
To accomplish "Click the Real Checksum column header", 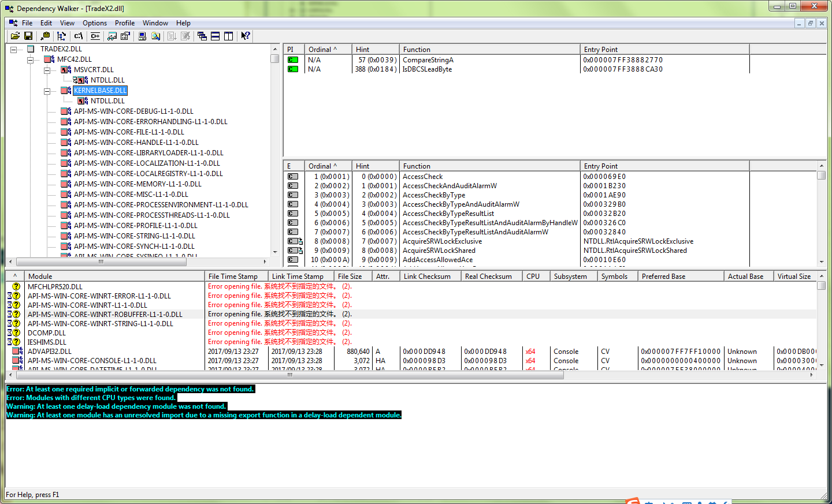I will 488,277.
